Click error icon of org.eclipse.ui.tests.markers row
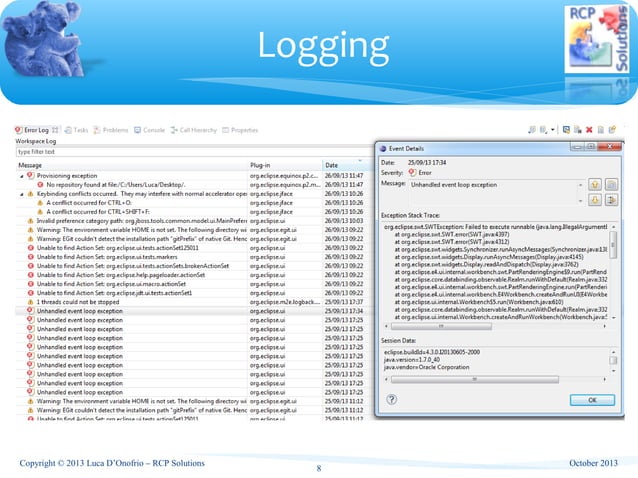Image resolution: width=638 pixels, height=478 pixels. pos(31,257)
